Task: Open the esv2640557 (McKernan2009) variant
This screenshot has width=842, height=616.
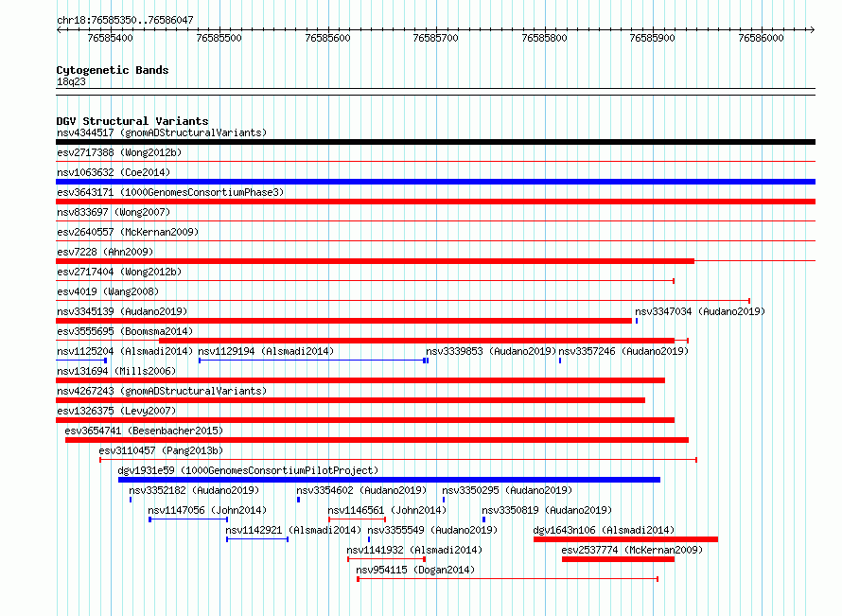Action: [x=128, y=232]
